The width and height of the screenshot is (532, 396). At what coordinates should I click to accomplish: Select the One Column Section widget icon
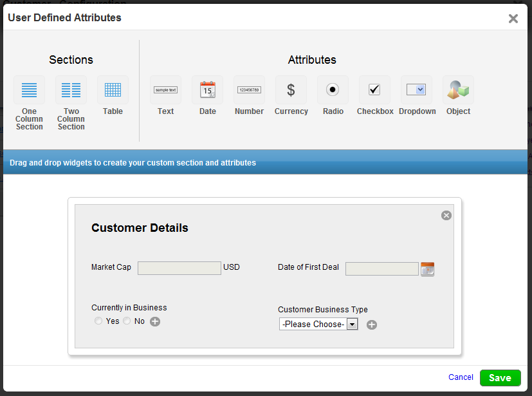(x=30, y=90)
